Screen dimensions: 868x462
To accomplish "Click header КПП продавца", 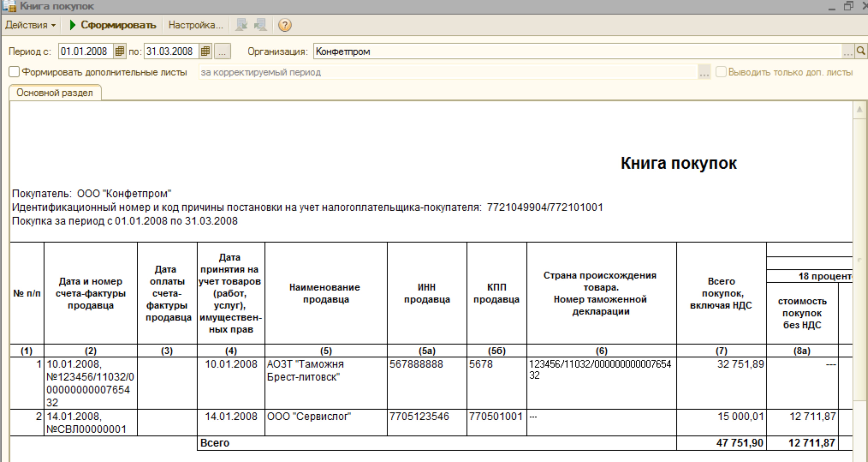I will 497,293.
